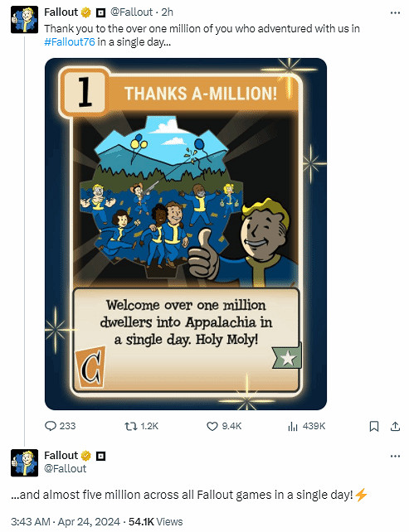The width and height of the screenshot is (409, 532).
Task: Open Fallout avatar on the first tweet
Action: tap(24, 20)
